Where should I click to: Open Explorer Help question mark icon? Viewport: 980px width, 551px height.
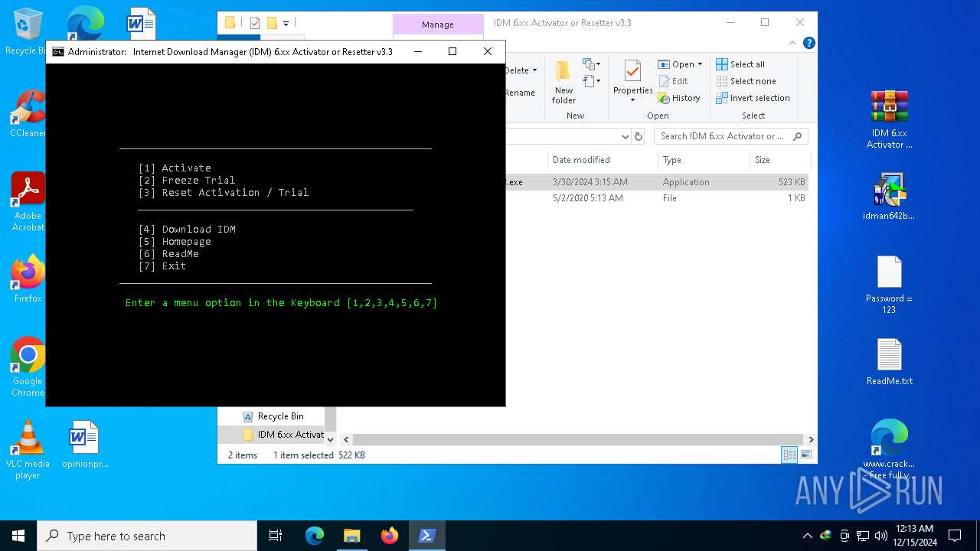point(809,44)
